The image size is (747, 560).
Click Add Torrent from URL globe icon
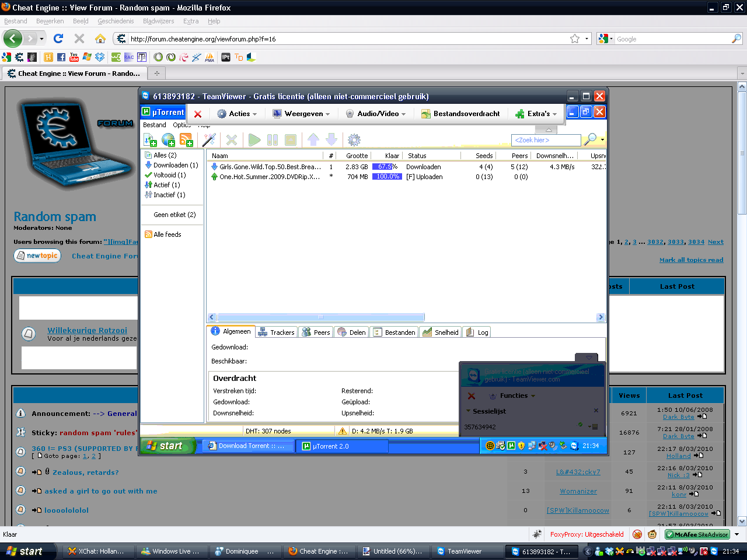click(169, 140)
